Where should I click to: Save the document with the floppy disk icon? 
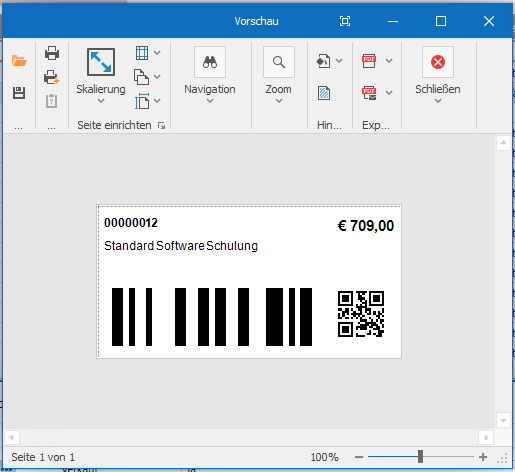[x=19, y=93]
